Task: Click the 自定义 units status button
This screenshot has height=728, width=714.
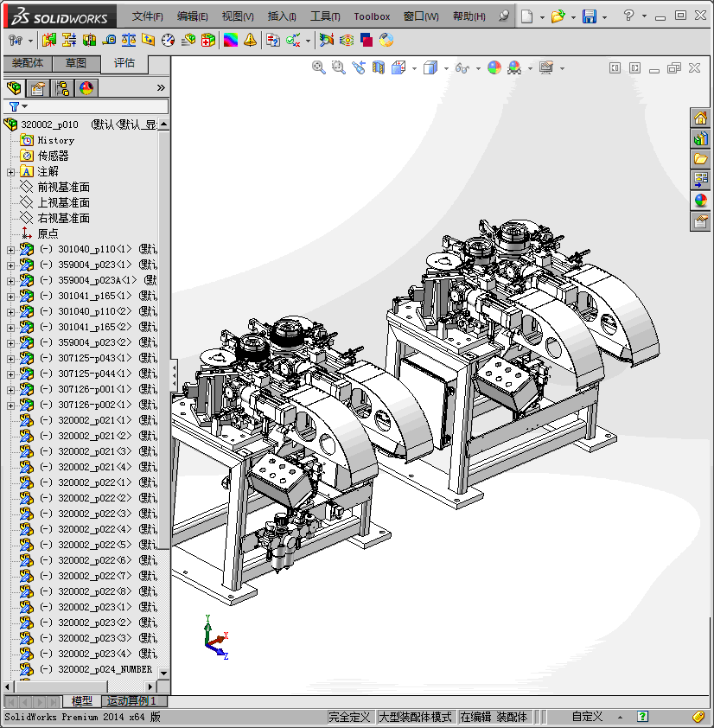Action: (x=587, y=717)
